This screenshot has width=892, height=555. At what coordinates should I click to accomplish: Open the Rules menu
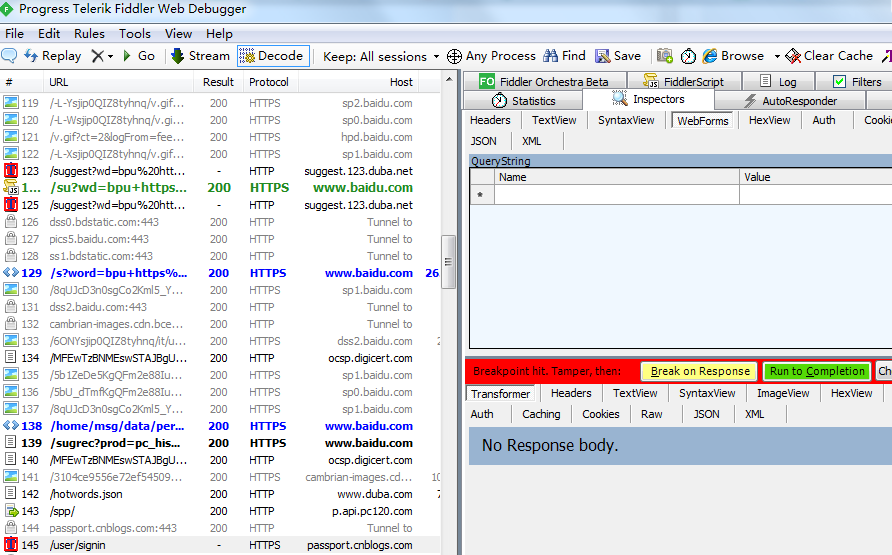(x=89, y=34)
